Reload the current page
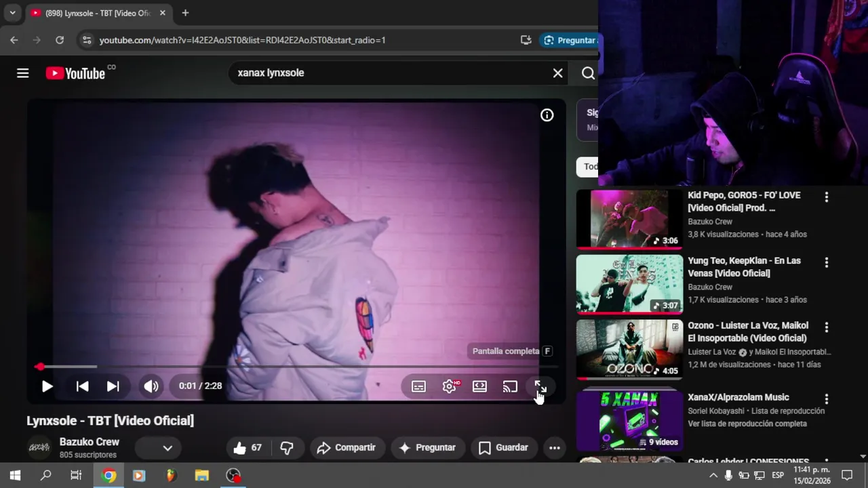 pos(60,40)
